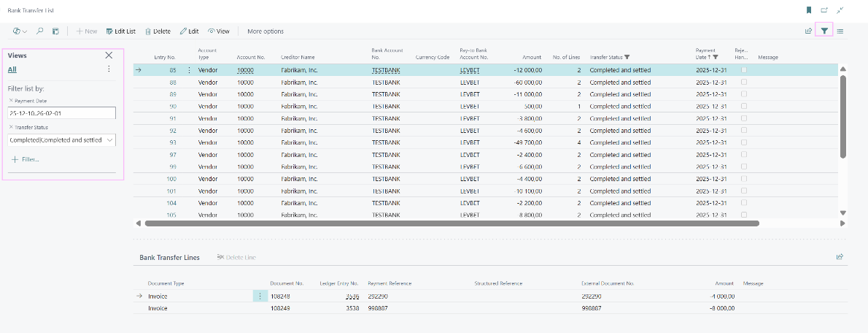Click payment reference 292290 cell
This screenshot has height=333, width=868.
coord(379,296)
